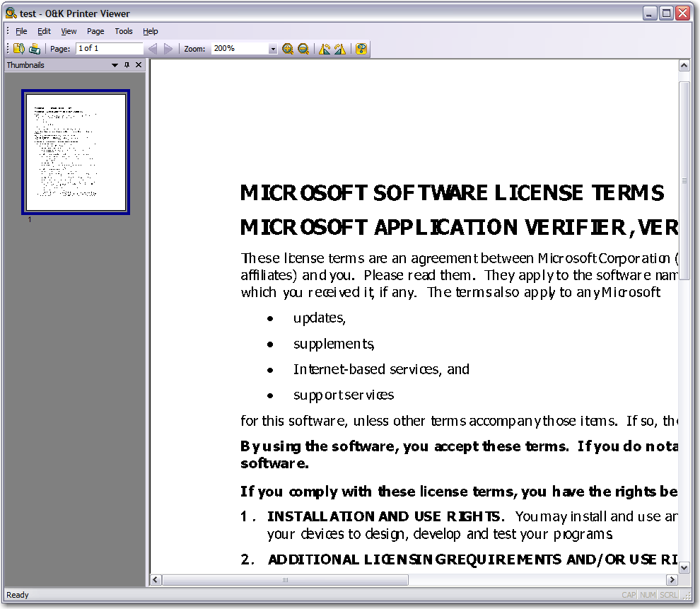Click the horizontal scrollbar right arrow
This screenshot has height=609, width=700.
(672, 580)
